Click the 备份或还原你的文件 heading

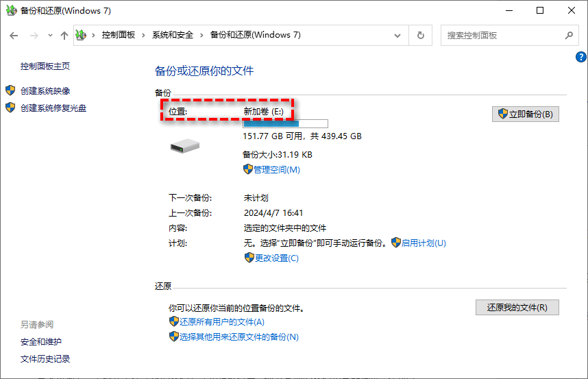point(204,71)
